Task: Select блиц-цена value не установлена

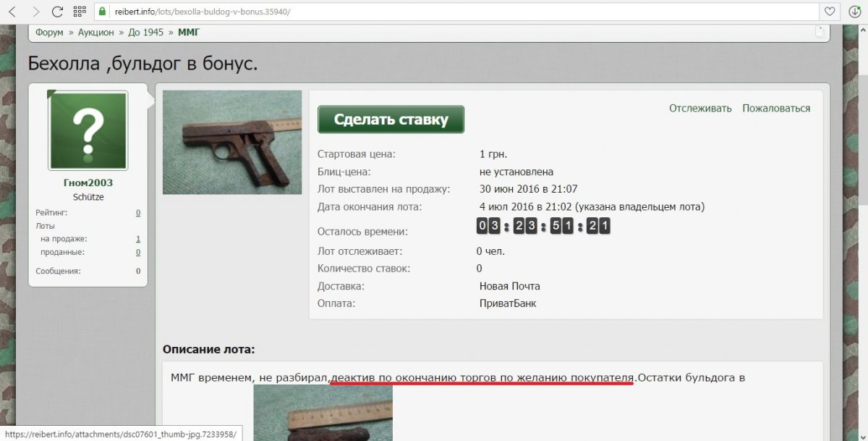Action: click(516, 172)
